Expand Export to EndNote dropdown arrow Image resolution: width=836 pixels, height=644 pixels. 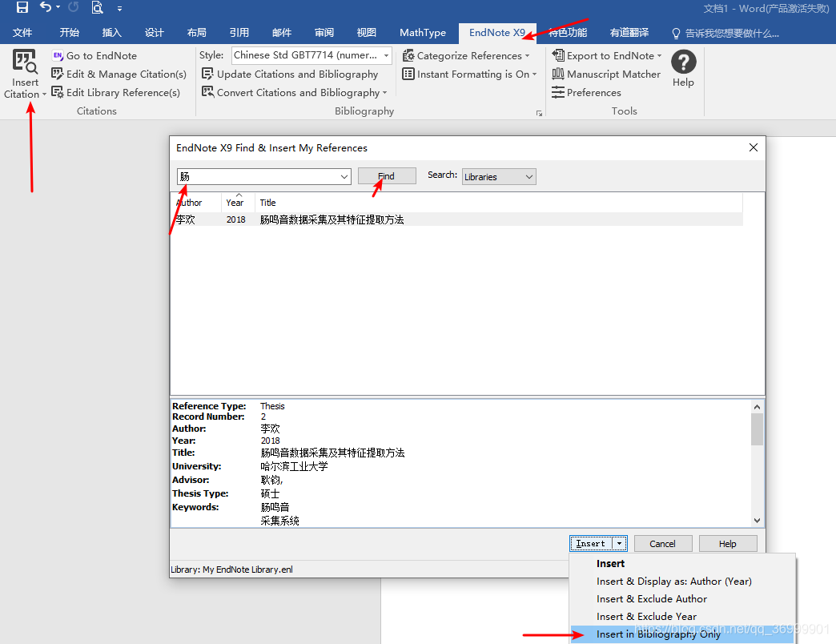pyautogui.click(x=660, y=56)
